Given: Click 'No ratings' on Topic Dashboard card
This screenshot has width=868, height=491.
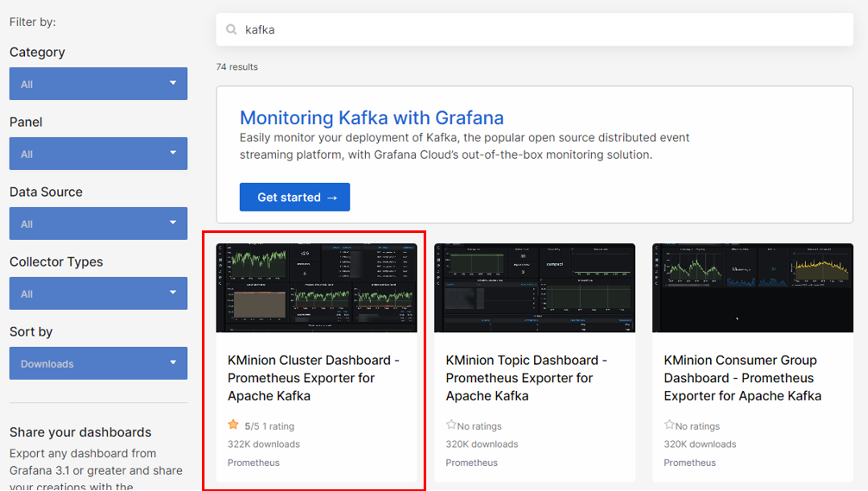Looking at the screenshot, I should (480, 426).
